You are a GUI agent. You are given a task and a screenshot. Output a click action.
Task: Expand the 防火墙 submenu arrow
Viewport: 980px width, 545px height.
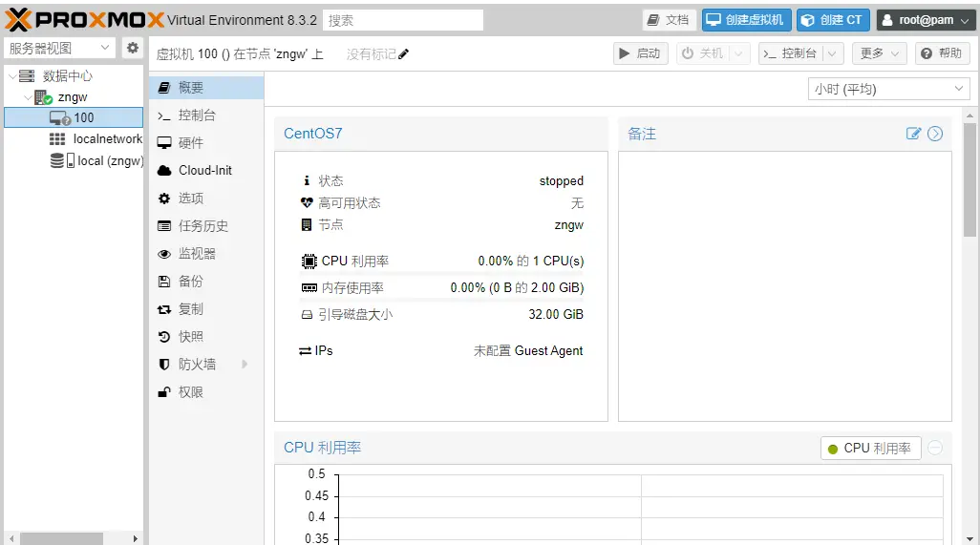point(245,365)
